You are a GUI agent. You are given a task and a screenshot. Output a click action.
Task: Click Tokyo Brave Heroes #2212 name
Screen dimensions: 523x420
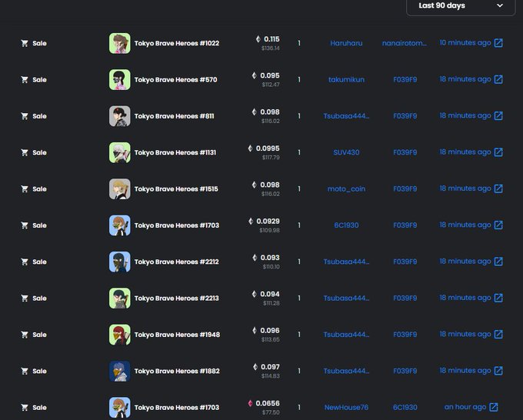click(176, 262)
